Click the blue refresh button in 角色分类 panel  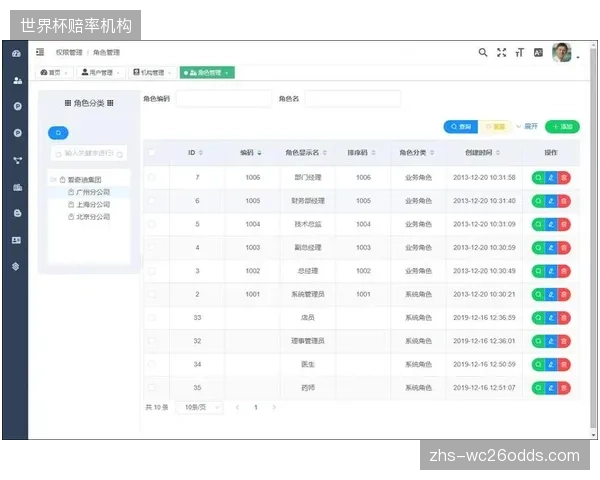pos(58,133)
